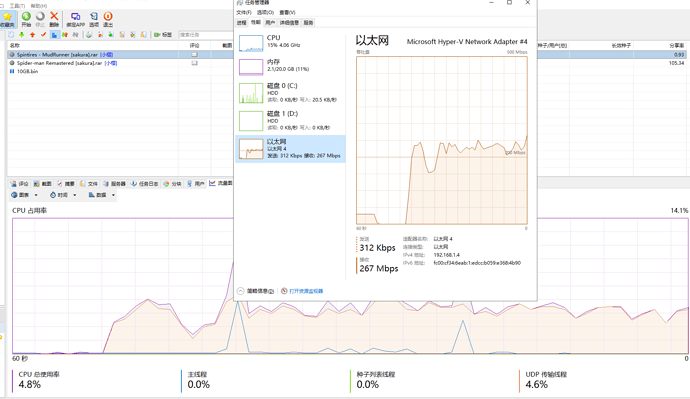Toggle the comment box for Spintires row
This screenshot has height=399, width=690.
(194, 55)
